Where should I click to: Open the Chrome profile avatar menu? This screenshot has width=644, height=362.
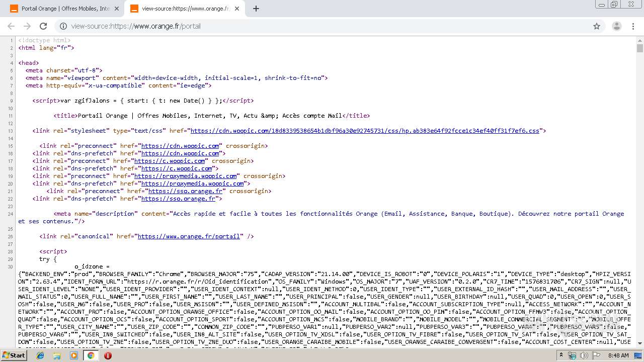(617, 26)
